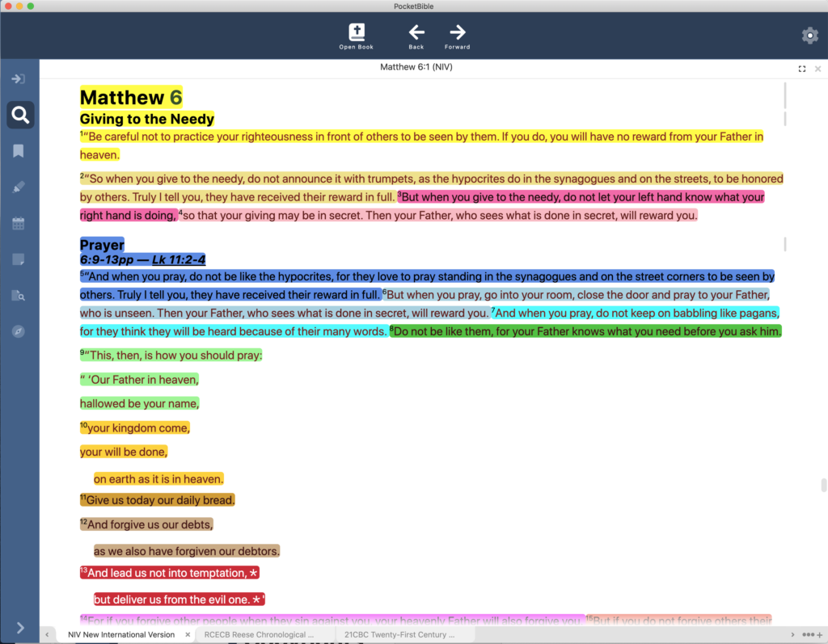Image resolution: width=828 pixels, height=644 pixels.
Task: Click the sign-in arrow icon in sidebar
Action: pyautogui.click(x=19, y=78)
